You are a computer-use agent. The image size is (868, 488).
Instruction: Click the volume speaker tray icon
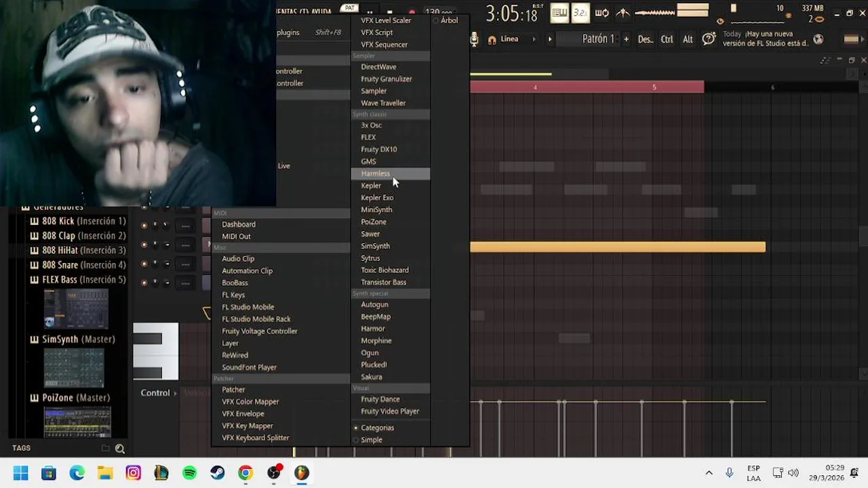pos(793,473)
